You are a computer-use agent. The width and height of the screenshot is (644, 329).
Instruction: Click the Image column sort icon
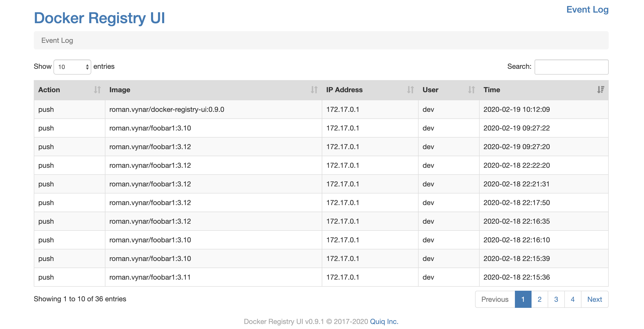pos(314,90)
